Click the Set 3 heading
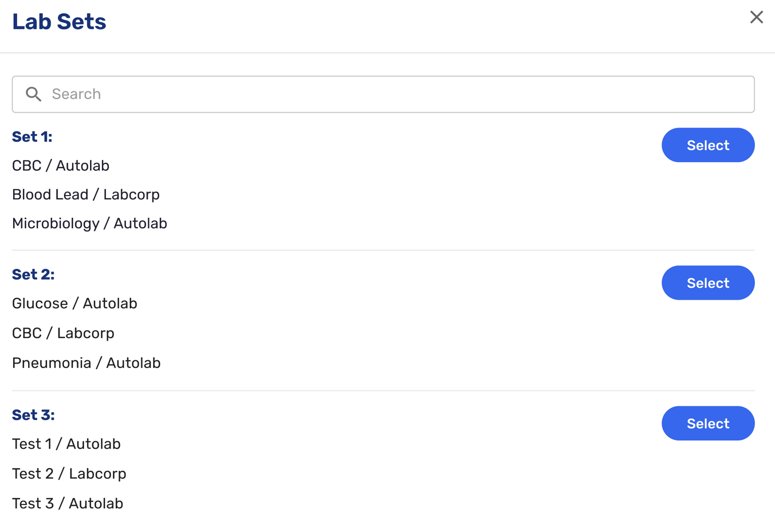 coord(33,415)
